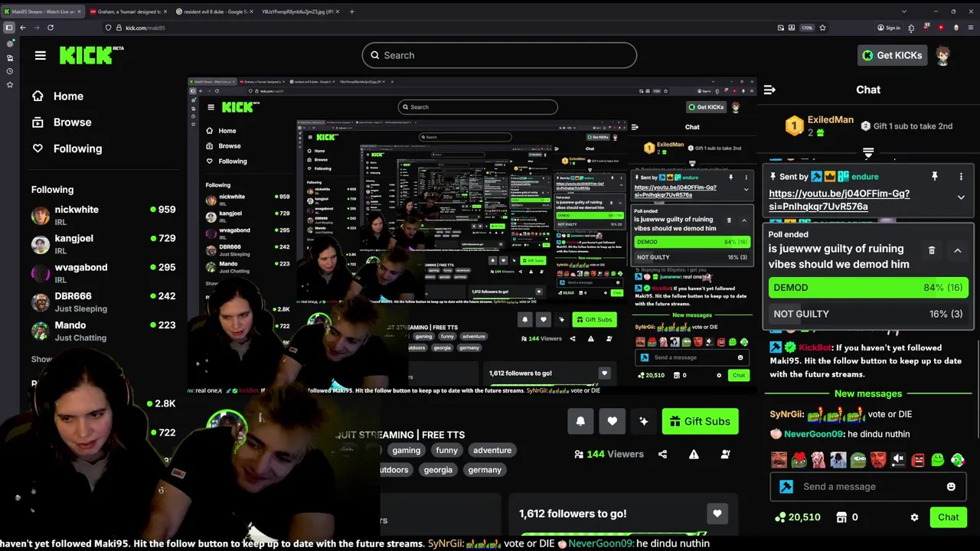Screen dimensions: 980x551
Task: Open chat settings gear
Action: click(x=914, y=517)
